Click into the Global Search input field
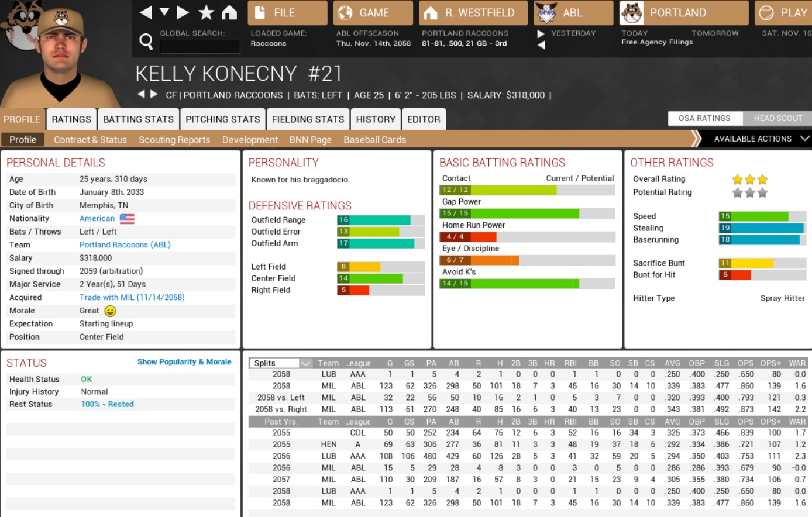This screenshot has width=812, height=517. click(x=200, y=47)
